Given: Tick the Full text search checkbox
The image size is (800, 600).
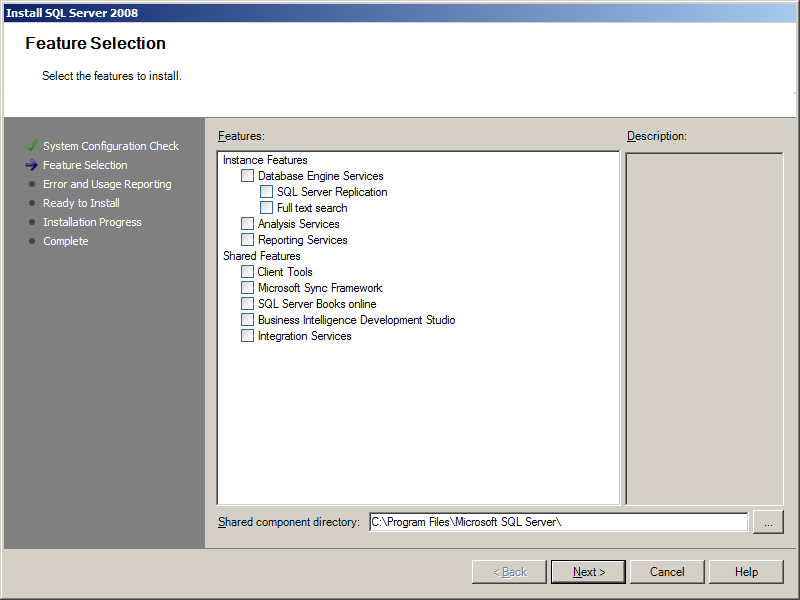Looking at the screenshot, I should 266,208.
